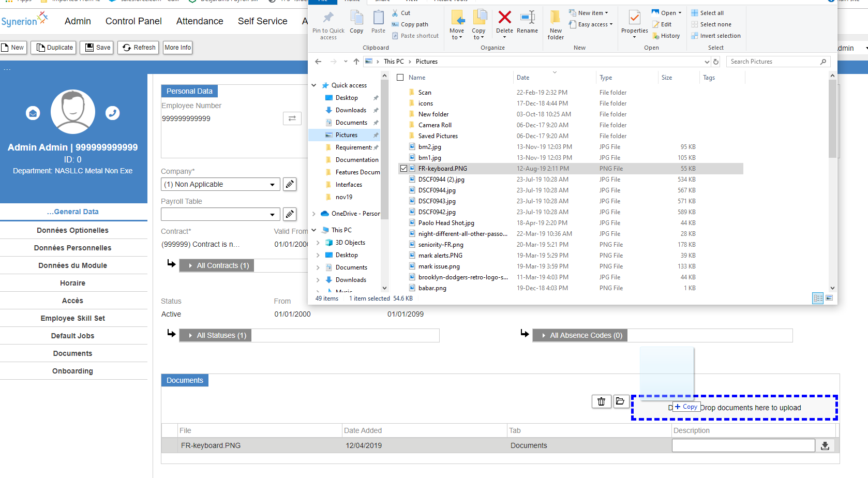This screenshot has width=868, height=478.
Task: Switch Explorer to large icons view
Action: (829, 298)
